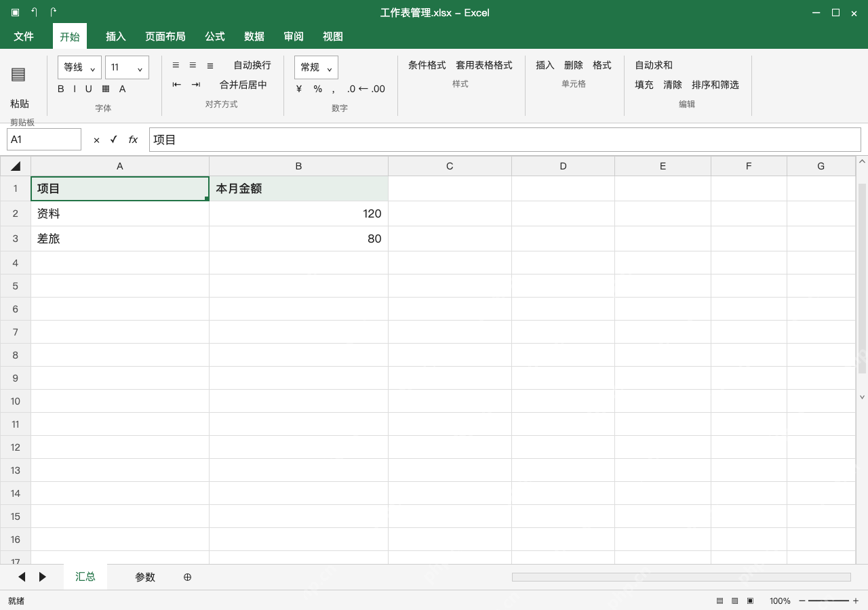Decrease indent of cell content
Screen dimensions: 868x610
pyautogui.click(x=177, y=85)
